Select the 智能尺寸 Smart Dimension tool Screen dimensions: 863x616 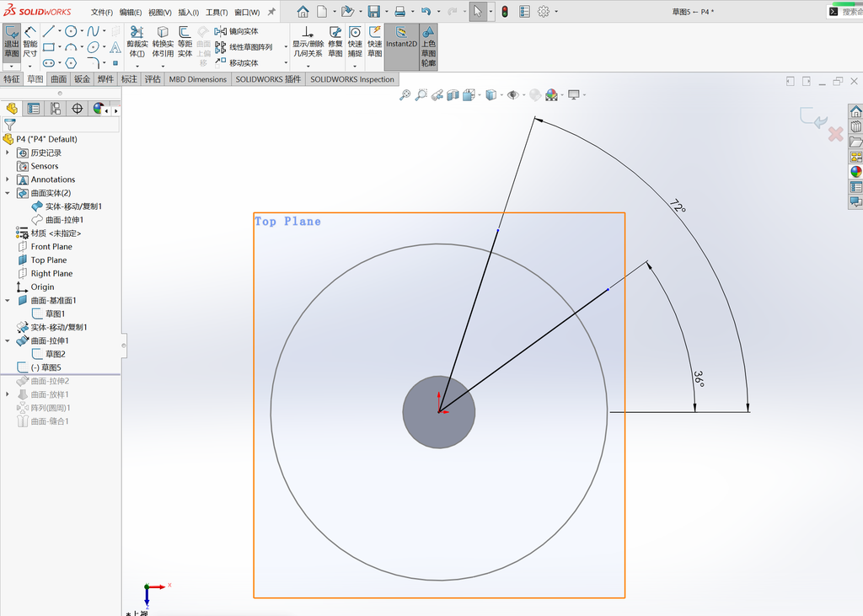[x=30, y=42]
